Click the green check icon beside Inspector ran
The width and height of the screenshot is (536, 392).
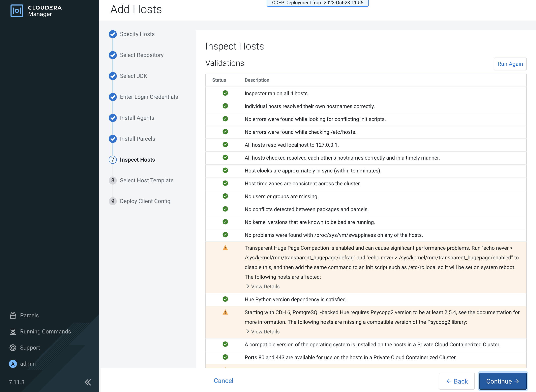coord(225,93)
